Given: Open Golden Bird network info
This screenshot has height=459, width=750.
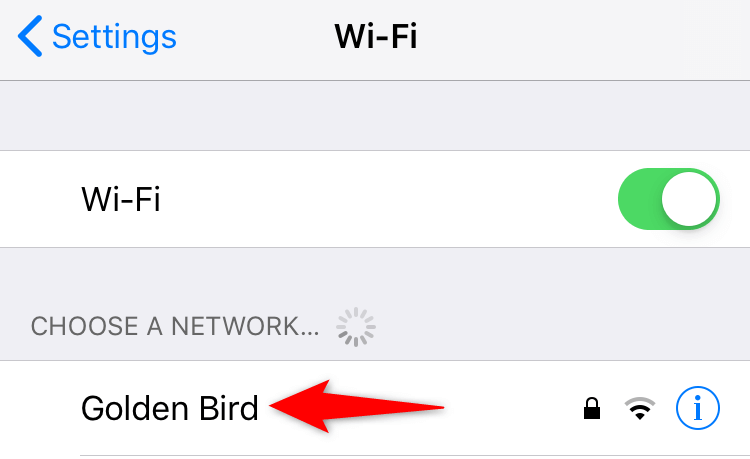Looking at the screenshot, I should click(x=697, y=408).
